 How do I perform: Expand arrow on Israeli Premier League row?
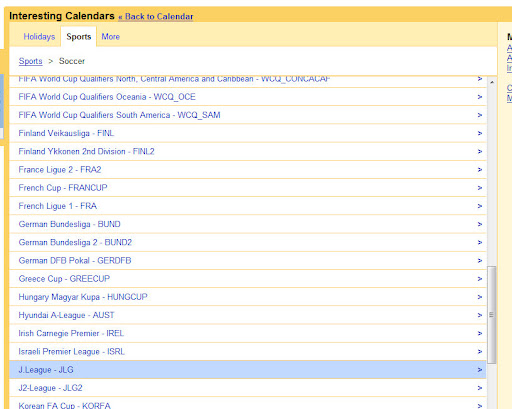pyautogui.click(x=480, y=351)
